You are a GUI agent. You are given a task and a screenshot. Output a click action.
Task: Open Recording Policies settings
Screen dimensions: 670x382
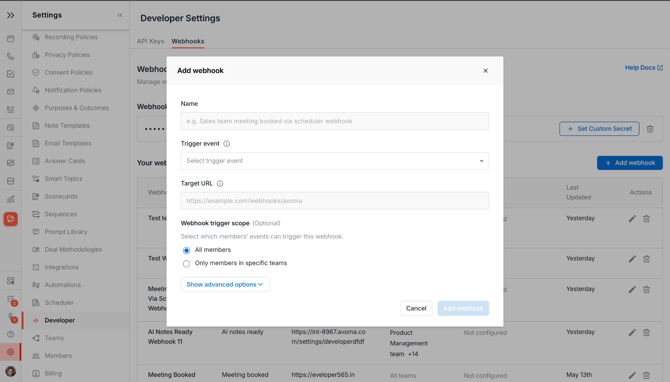71,37
